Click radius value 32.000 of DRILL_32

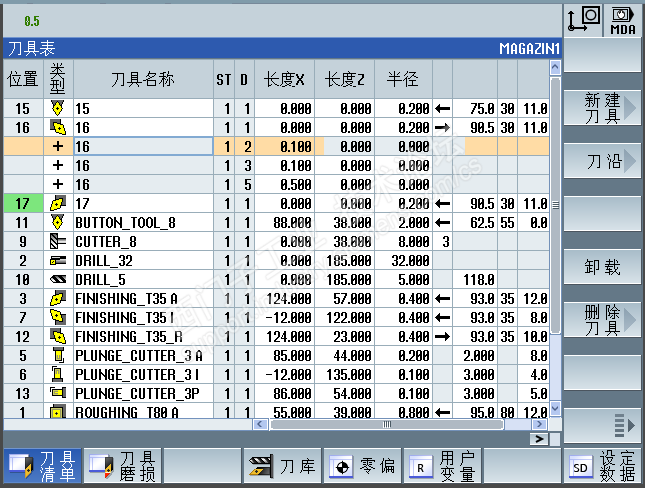coord(410,261)
